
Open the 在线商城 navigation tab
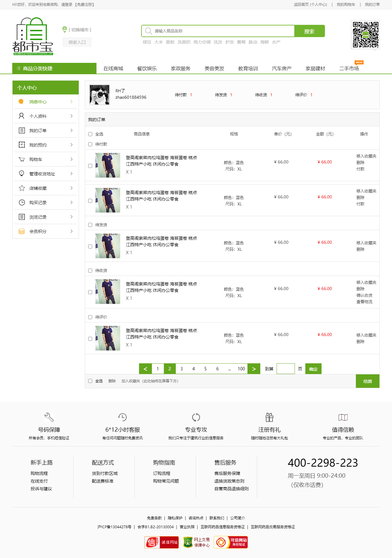click(x=113, y=68)
